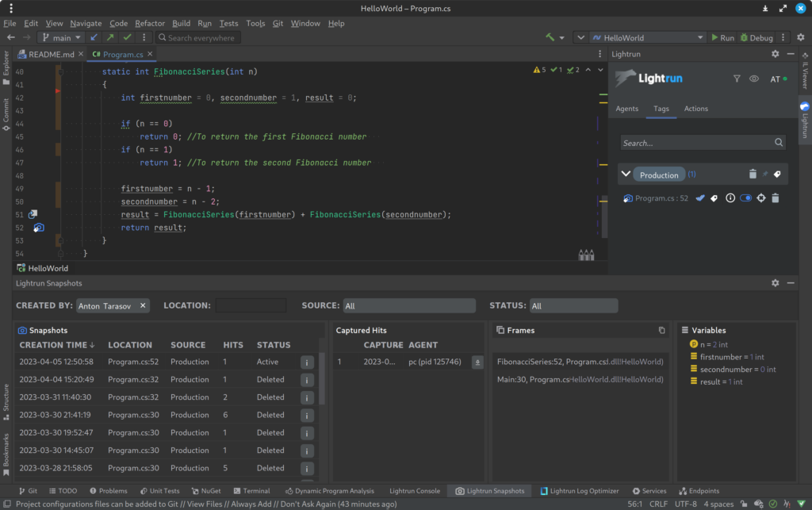
Task: Open the Terminal tool window
Action: [252, 490]
